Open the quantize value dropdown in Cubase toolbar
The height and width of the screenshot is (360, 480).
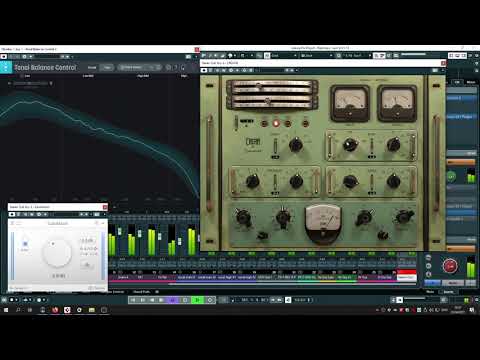357,55
